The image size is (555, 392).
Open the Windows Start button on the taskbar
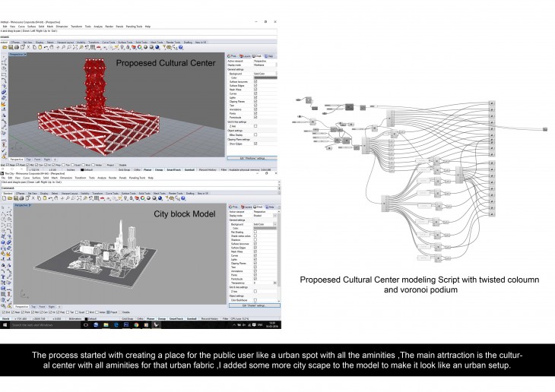[4, 325]
